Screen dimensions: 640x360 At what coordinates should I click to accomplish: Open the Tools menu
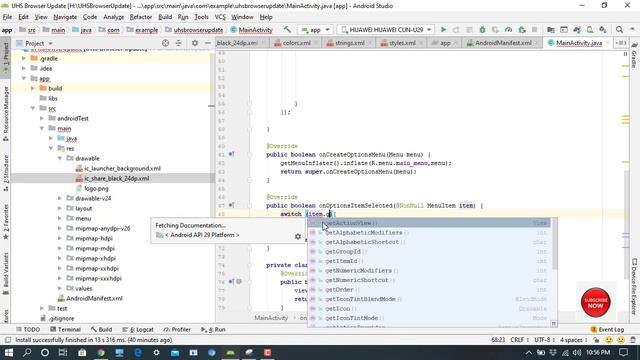pos(201,17)
